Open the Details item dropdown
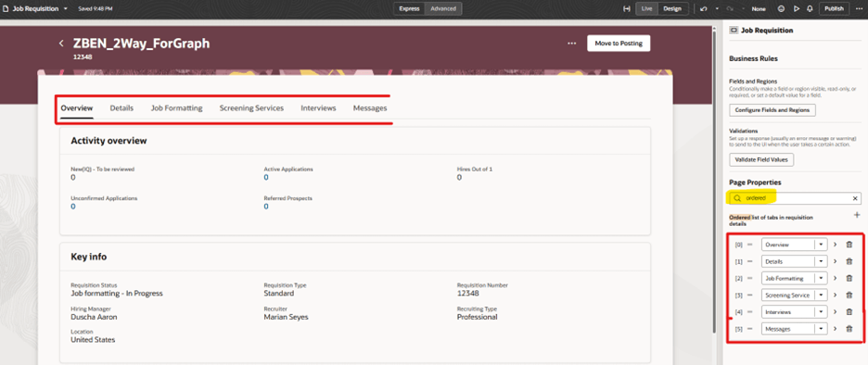The width and height of the screenshot is (868, 365). pyautogui.click(x=821, y=261)
